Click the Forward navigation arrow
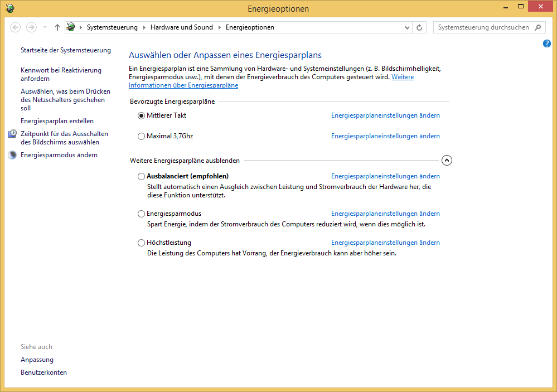Viewport: 557px width, 392px height. point(31,27)
